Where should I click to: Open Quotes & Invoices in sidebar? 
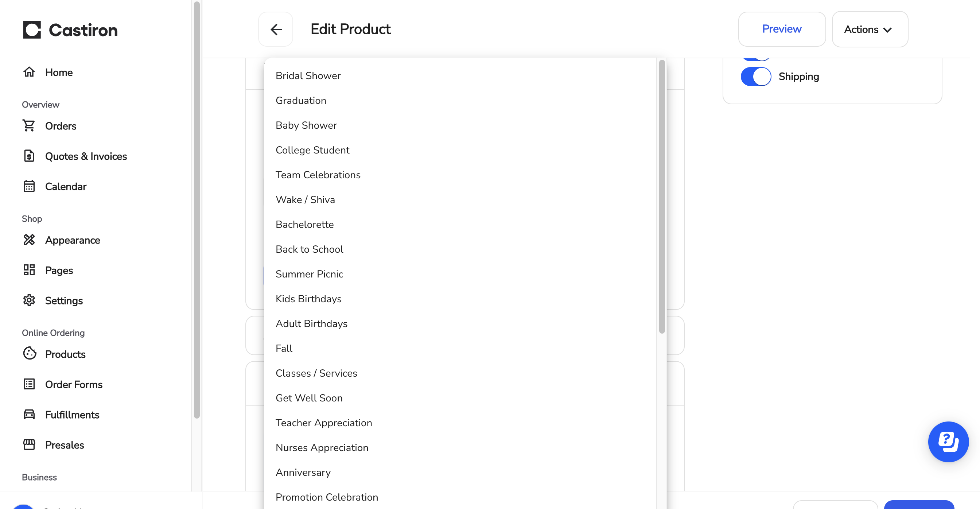click(x=86, y=156)
